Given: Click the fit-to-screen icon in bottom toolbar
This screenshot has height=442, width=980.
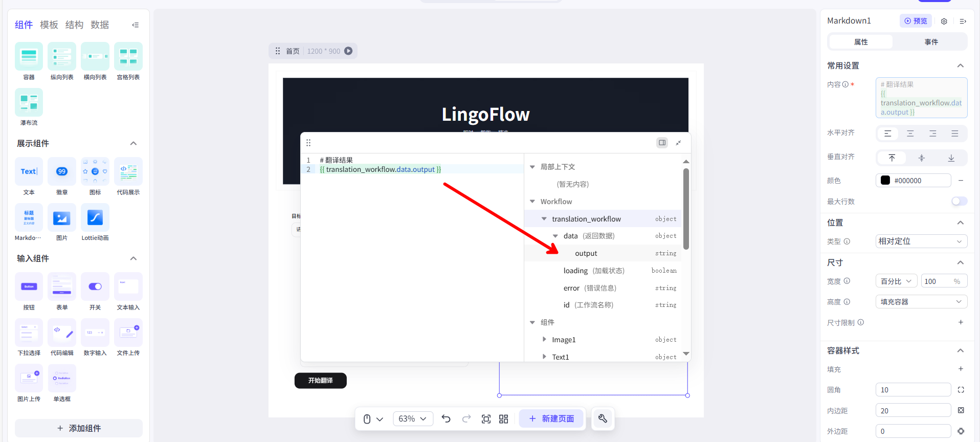Looking at the screenshot, I should point(486,419).
